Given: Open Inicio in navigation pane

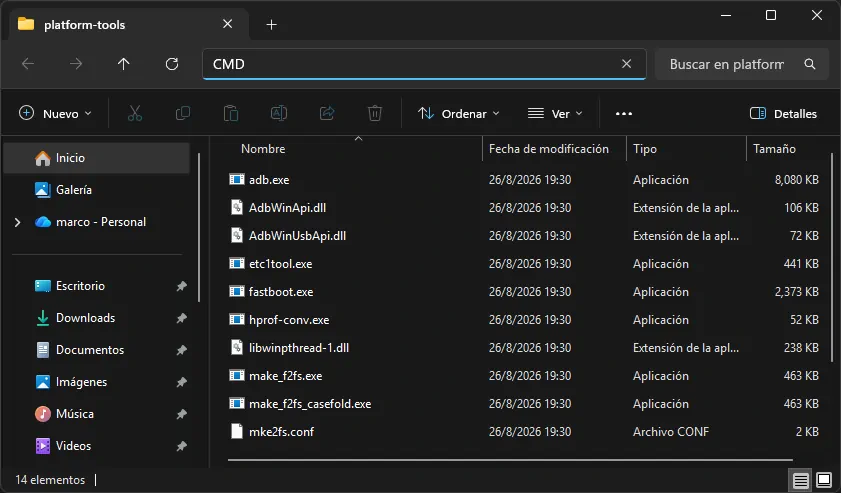Looking at the screenshot, I should (x=97, y=158).
